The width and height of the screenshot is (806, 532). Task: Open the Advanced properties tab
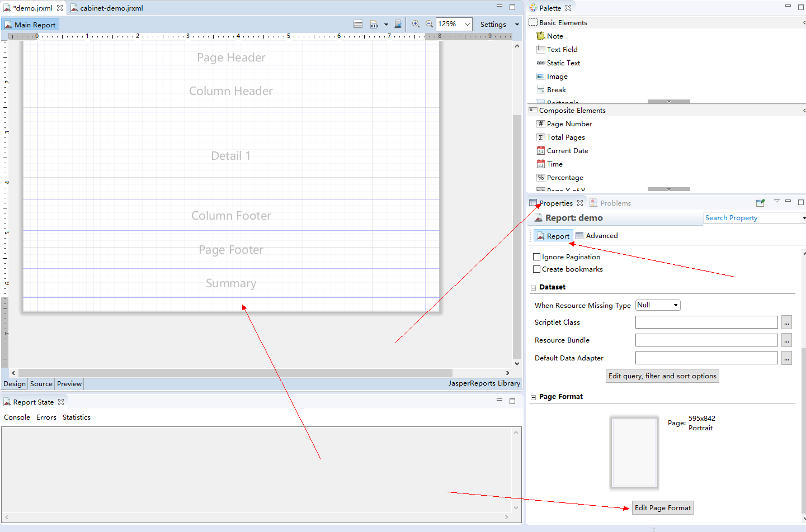597,236
